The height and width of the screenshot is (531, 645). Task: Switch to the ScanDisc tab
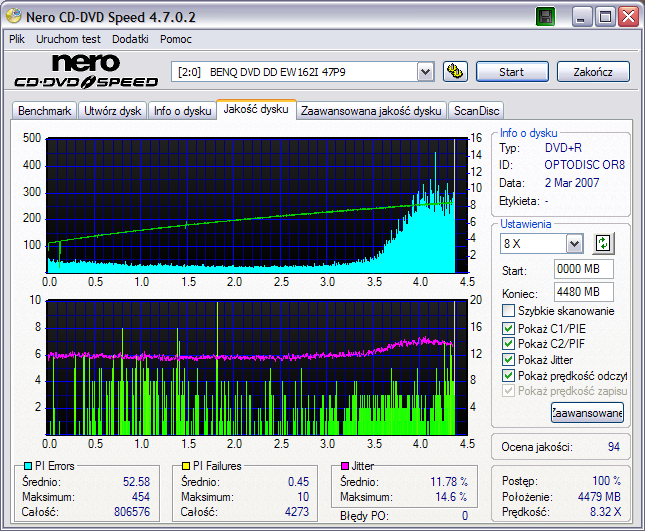point(476,111)
